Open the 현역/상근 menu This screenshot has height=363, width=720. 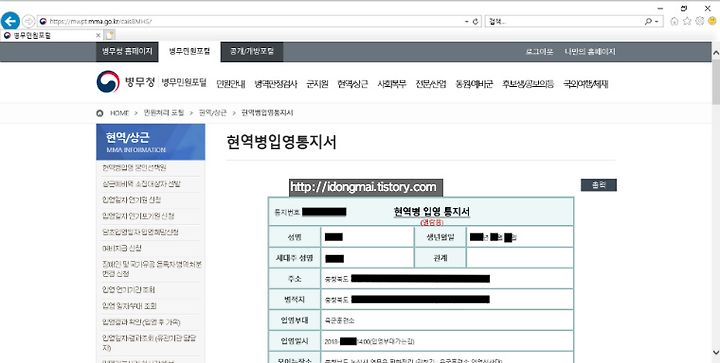(x=353, y=84)
